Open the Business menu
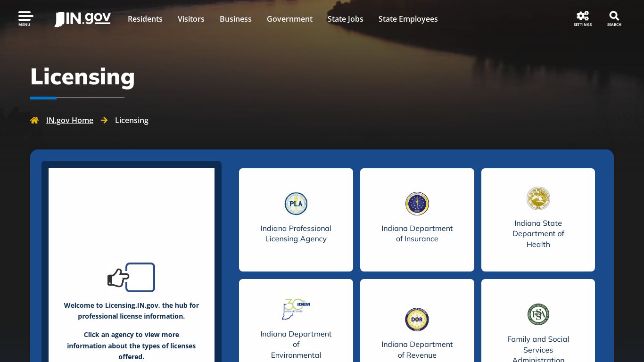This screenshot has width=644, height=362. pos(236,19)
